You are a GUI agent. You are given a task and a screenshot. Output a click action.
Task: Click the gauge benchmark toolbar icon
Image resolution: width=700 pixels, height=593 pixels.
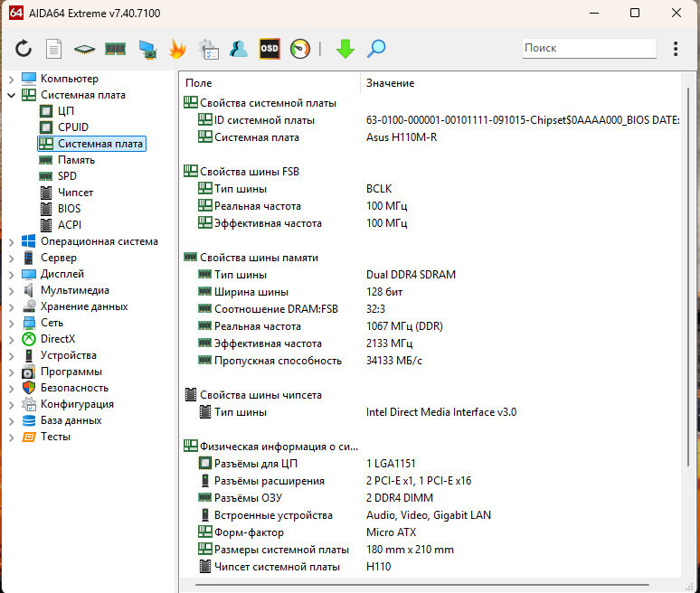[x=300, y=49]
